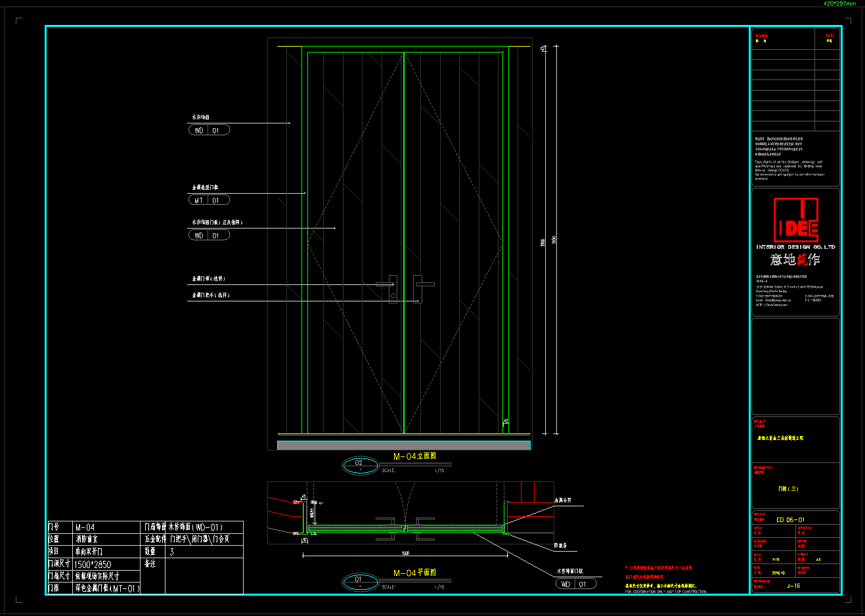Click the '420*297mm' sheet size label

click(x=840, y=3)
